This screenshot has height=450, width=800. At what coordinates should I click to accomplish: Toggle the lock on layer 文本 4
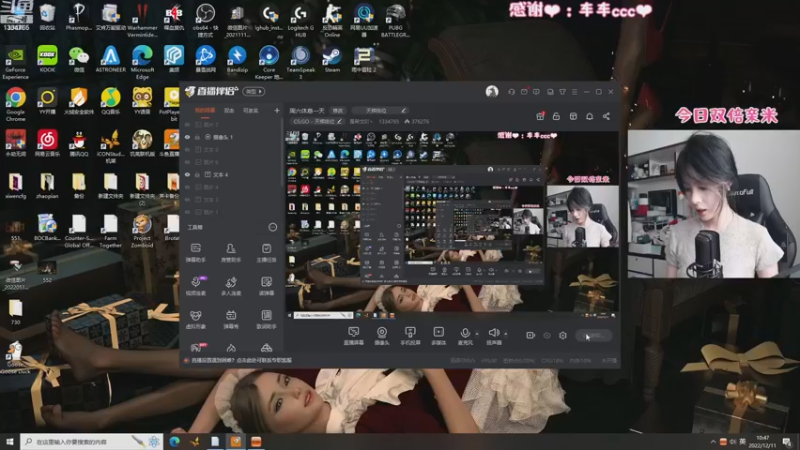pyautogui.click(x=197, y=174)
